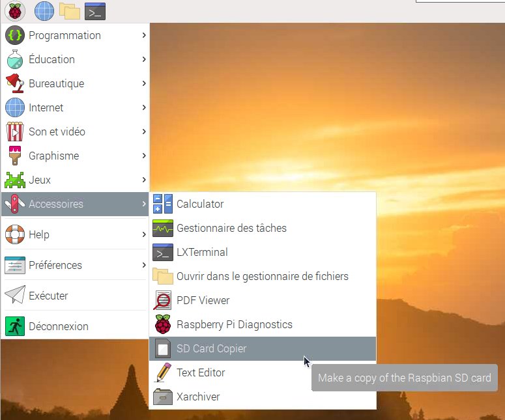
Task: Expand the Programmation submenu arrow
Action: coord(144,35)
